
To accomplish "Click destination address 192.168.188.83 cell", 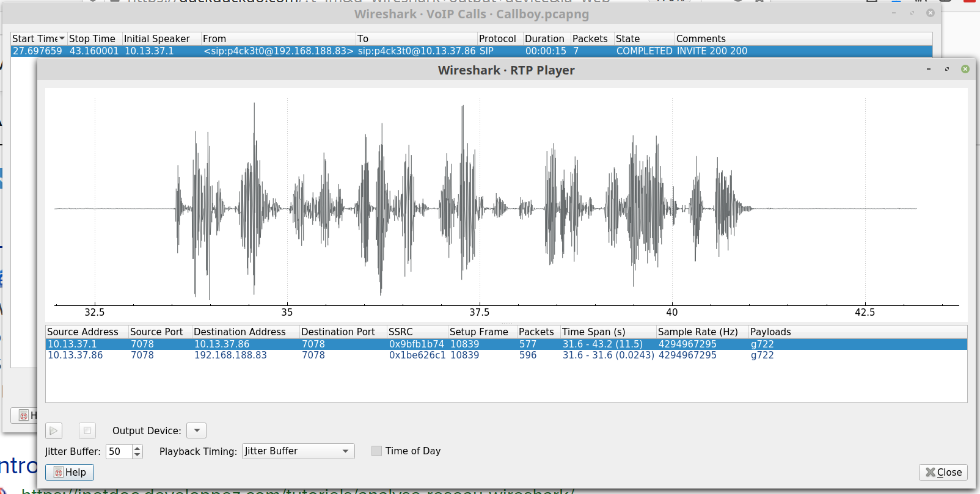I will [x=230, y=355].
